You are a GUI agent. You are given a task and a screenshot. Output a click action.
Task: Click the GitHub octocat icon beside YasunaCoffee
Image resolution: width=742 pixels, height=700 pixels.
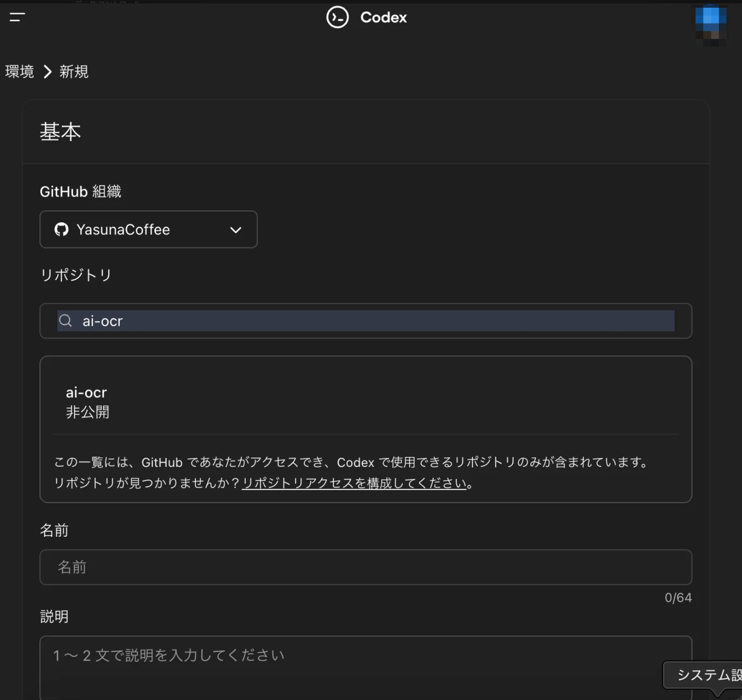62,230
